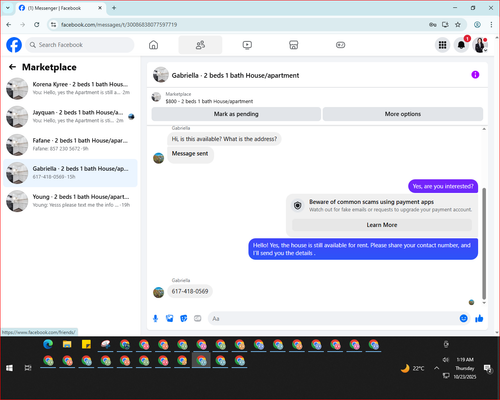500x400 pixels.
Task: Open the Marketplace storefront icon
Action: (294, 45)
